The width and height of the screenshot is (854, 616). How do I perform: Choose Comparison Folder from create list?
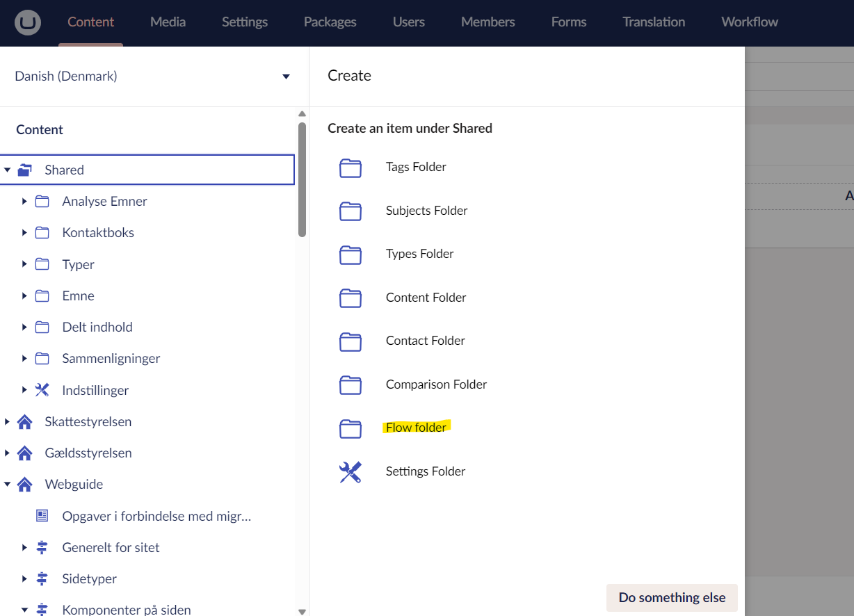tap(436, 384)
